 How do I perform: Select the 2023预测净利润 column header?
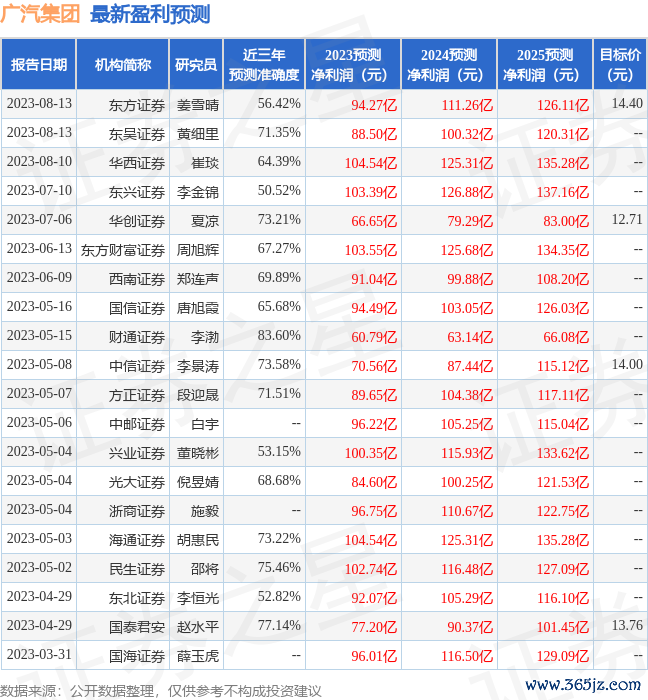(353, 65)
